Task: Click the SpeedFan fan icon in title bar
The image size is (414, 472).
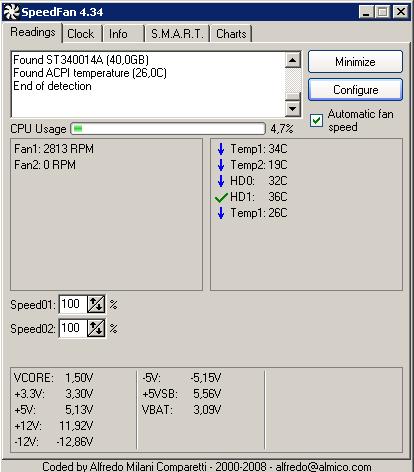Action: pyautogui.click(x=11, y=12)
